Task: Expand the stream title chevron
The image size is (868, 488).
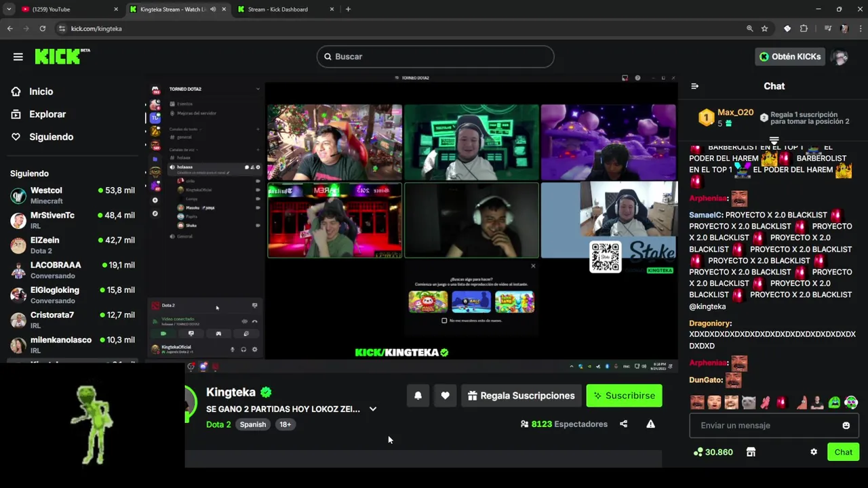Action: coord(372,409)
